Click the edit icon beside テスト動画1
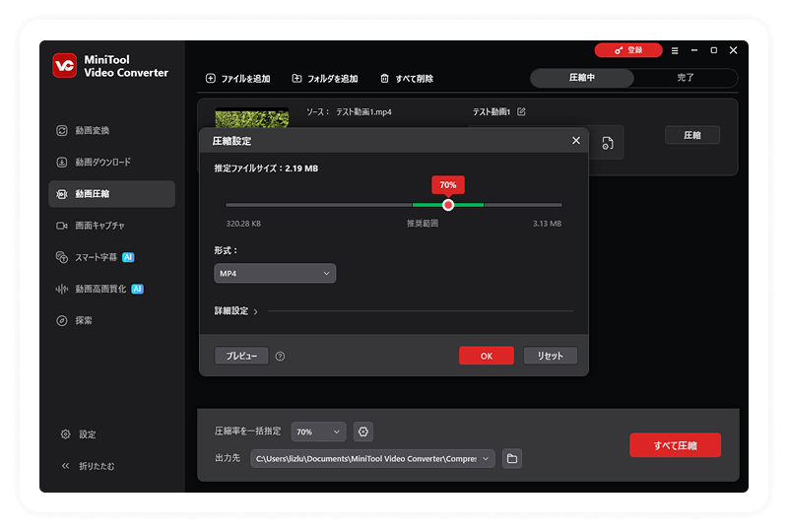The width and height of the screenshot is (788, 532). [x=521, y=111]
